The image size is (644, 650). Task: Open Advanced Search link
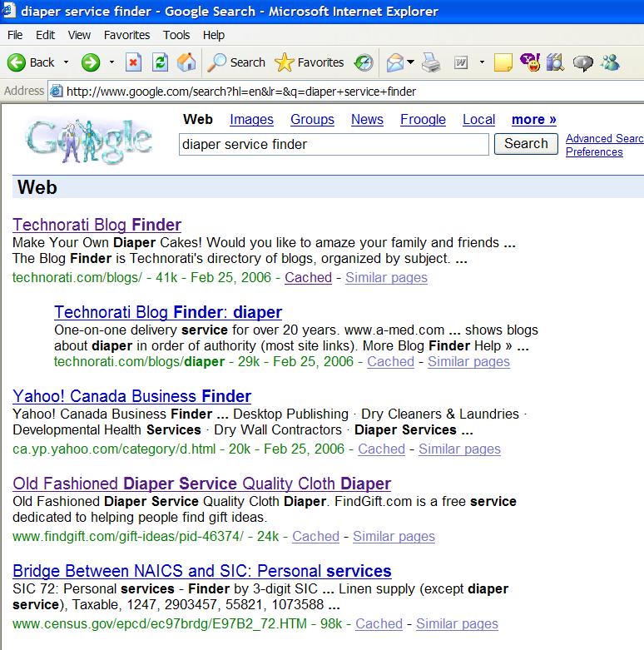tap(605, 138)
